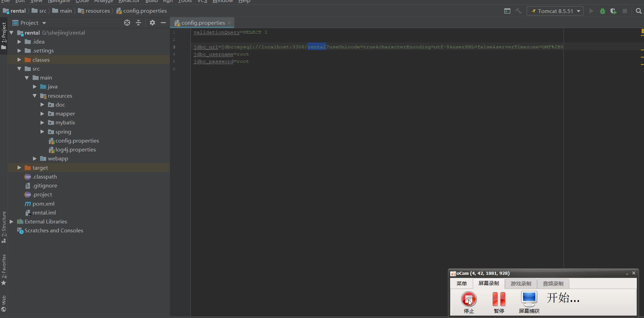This screenshot has width=644, height=318.
Task: Toggle the Structure tool window sidebar tab
Action: (x=4, y=227)
